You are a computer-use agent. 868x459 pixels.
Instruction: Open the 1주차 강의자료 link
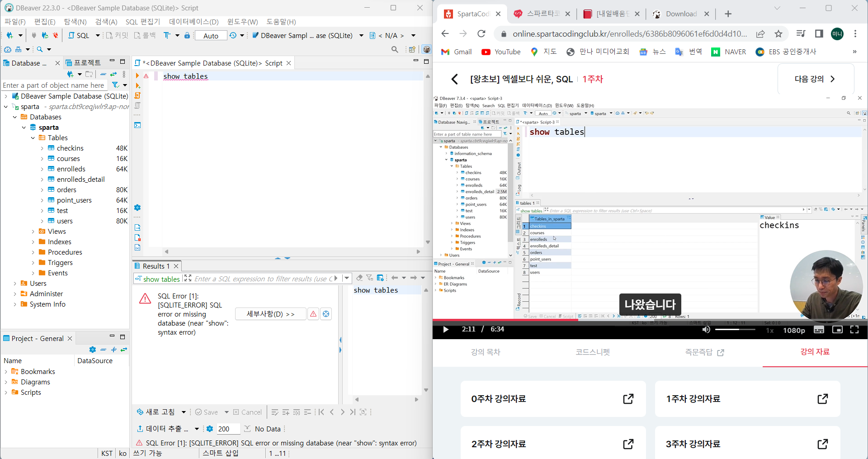coord(747,399)
